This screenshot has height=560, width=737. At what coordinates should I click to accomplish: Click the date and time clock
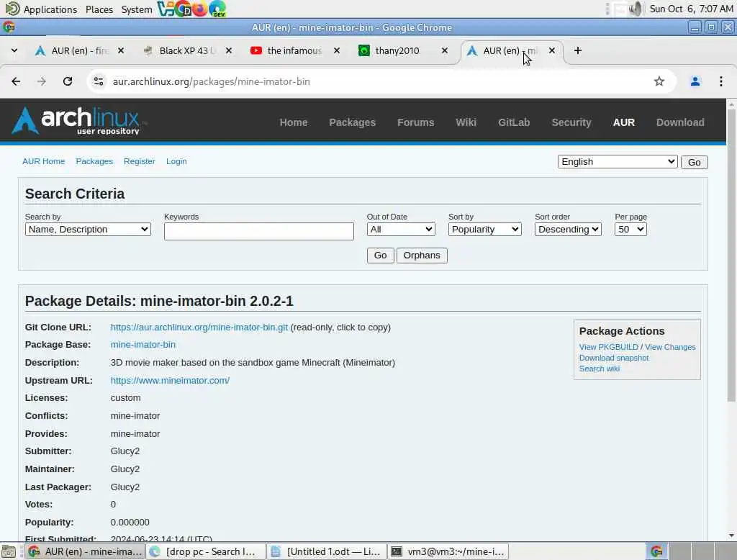pos(691,9)
